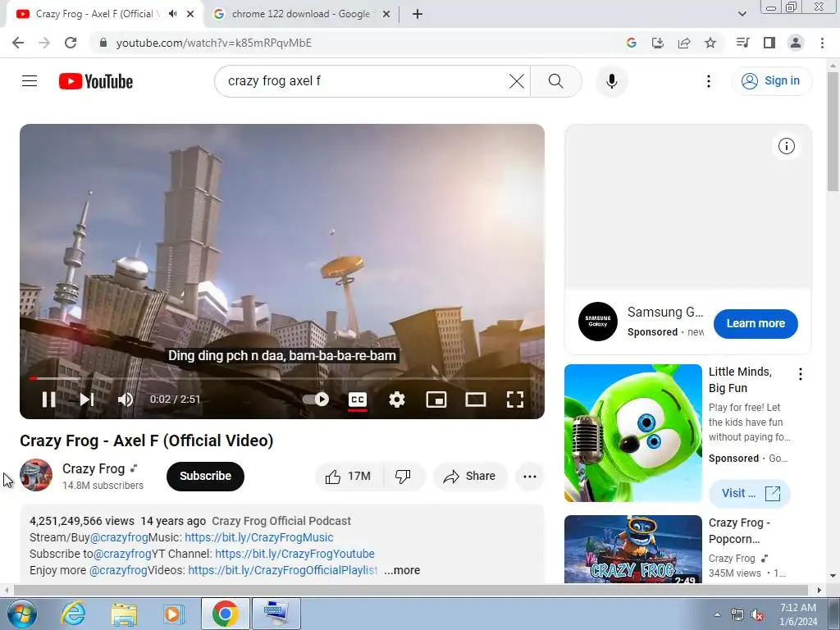Clear the search box with X
840x630 pixels.
tap(517, 81)
